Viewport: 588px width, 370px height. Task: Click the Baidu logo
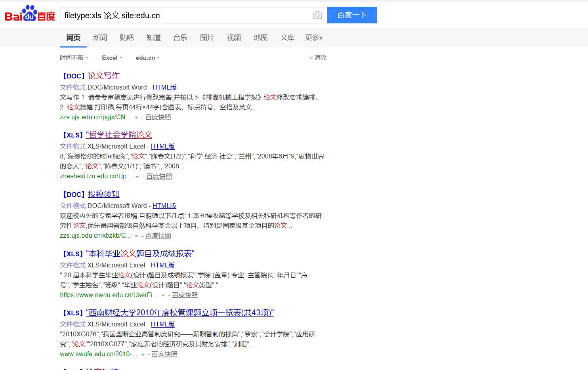(x=30, y=14)
